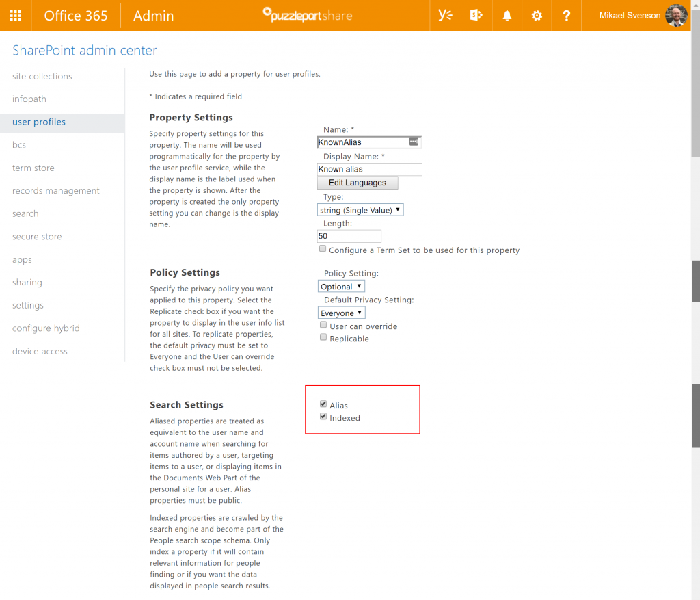
Task: Open device access in the sidebar
Action: click(40, 352)
